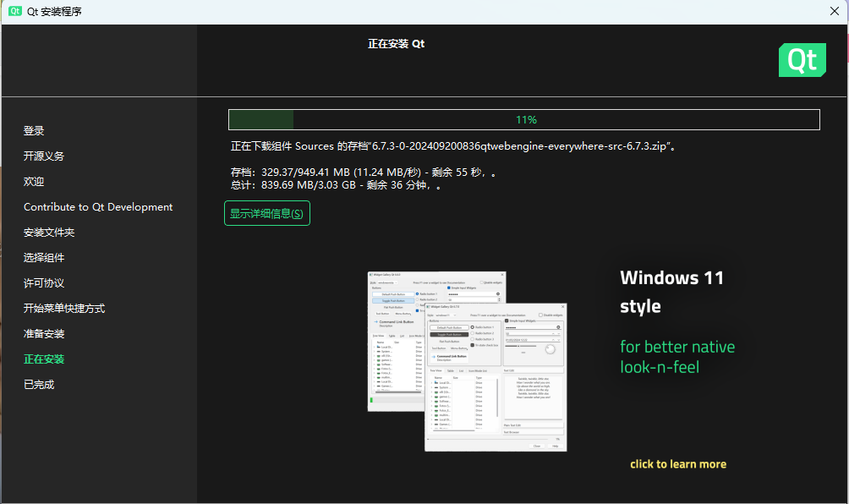Click the Qt logo in the header
This screenshot has height=504, width=849.
pyautogui.click(x=802, y=60)
